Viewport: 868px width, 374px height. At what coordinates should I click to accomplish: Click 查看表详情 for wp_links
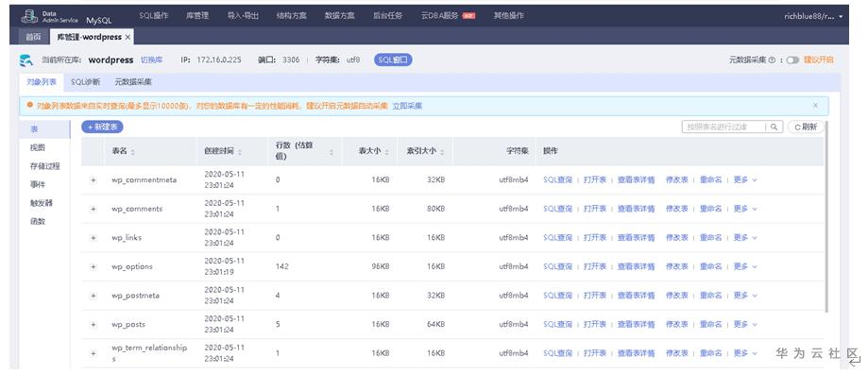636,237
